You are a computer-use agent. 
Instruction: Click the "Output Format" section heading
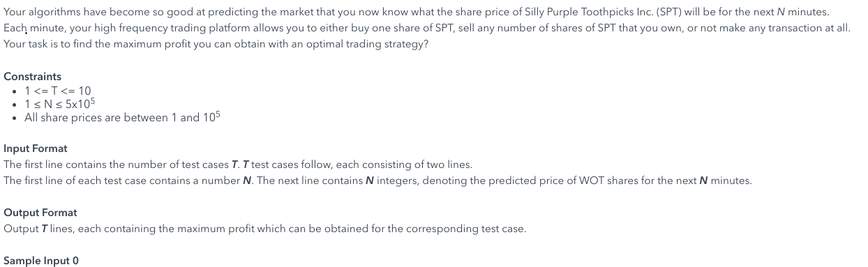click(x=40, y=213)
